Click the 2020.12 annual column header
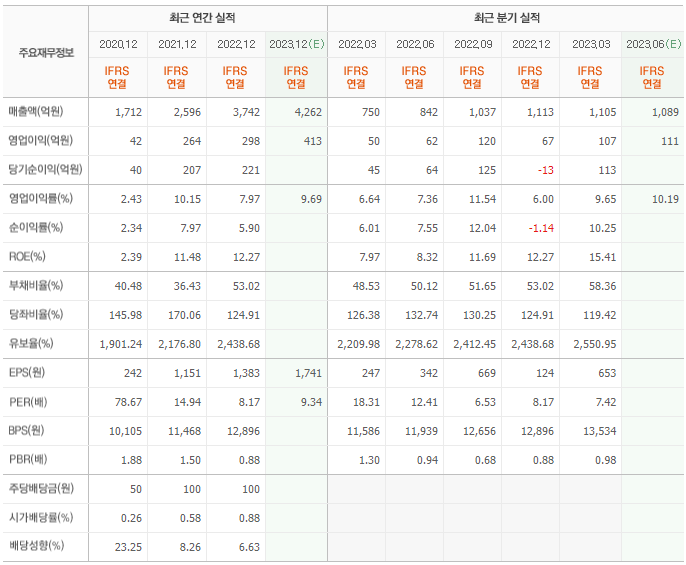 pos(118,44)
